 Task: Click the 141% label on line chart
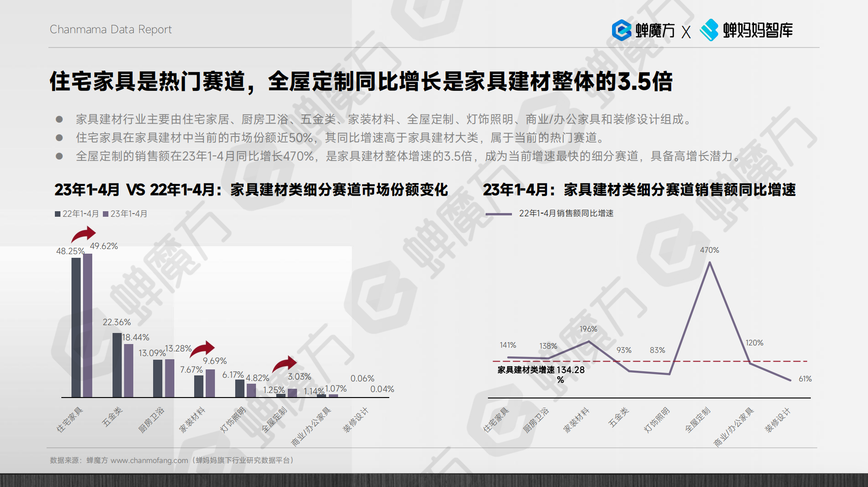point(508,345)
